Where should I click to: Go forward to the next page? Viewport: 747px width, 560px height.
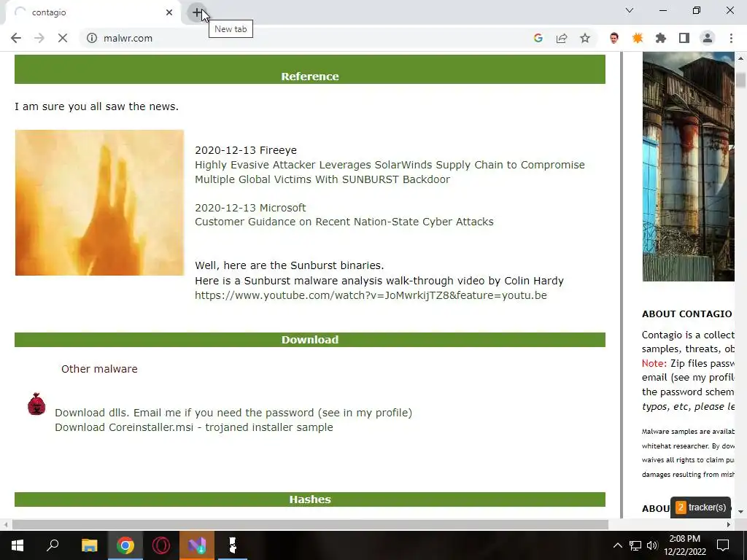pos(39,38)
